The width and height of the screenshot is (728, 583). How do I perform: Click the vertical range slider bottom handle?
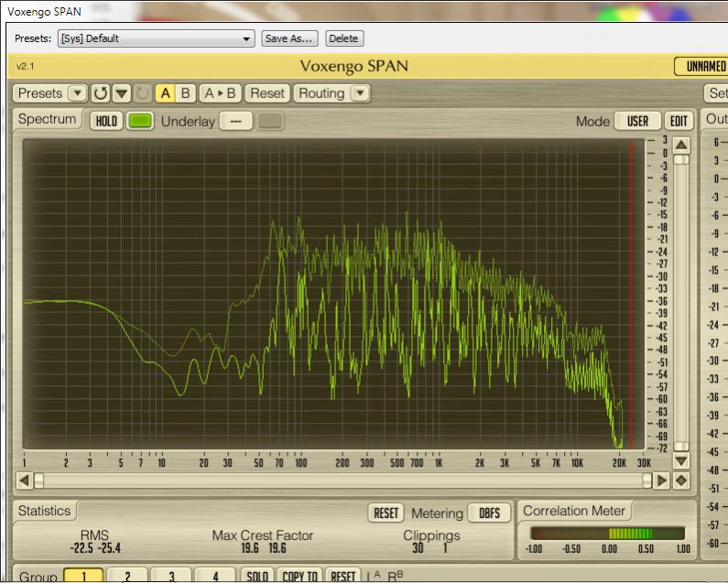[681, 446]
